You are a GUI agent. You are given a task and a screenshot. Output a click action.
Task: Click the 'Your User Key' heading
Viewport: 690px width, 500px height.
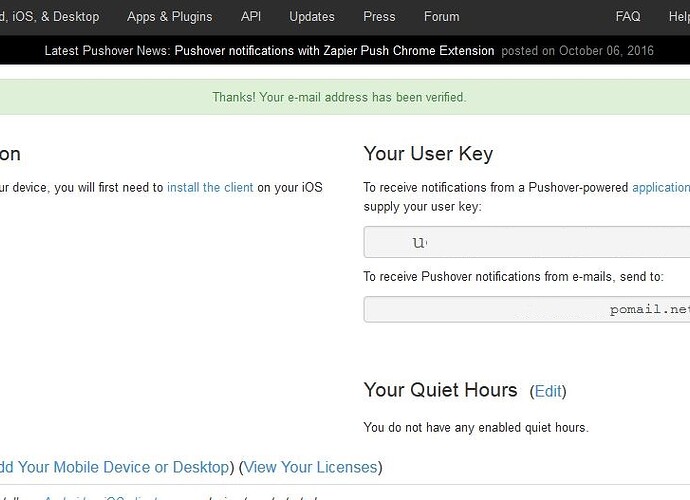[428, 154]
